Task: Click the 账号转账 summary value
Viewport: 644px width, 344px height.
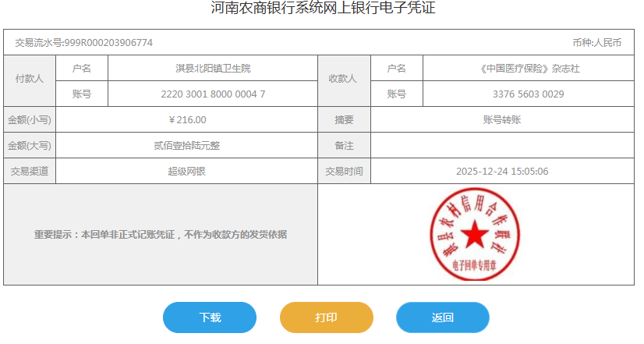Action: [502, 120]
